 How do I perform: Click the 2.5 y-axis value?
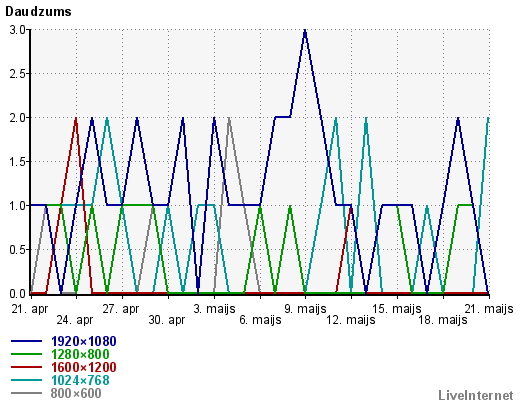point(17,74)
